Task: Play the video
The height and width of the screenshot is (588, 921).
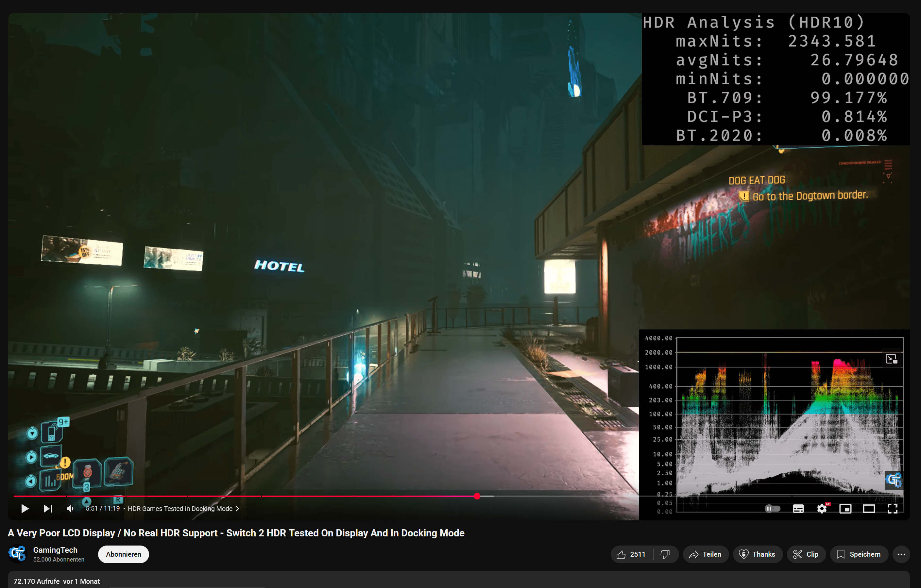Action: tap(25, 509)
